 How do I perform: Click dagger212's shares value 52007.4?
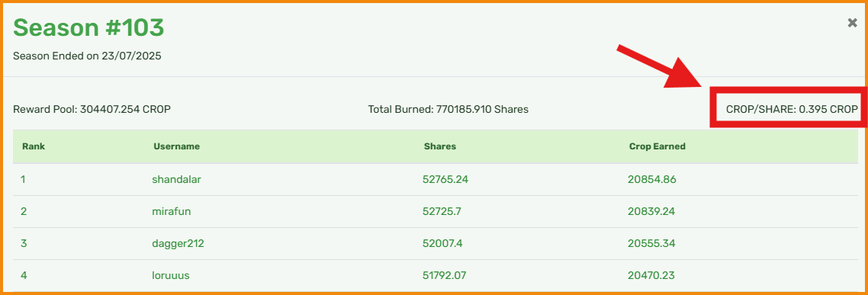pyautogui.click(x=443, y=243)
